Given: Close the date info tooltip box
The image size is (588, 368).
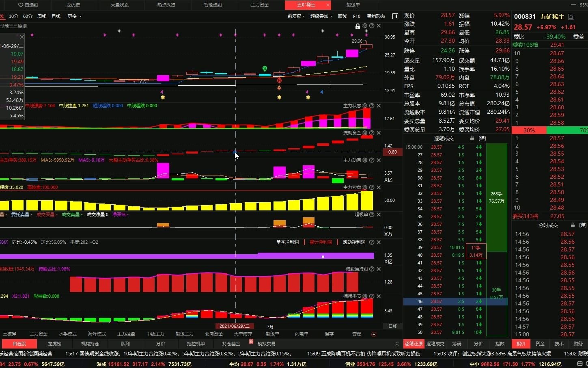Looking at the screenshot, I should click(x=22, y=37).
